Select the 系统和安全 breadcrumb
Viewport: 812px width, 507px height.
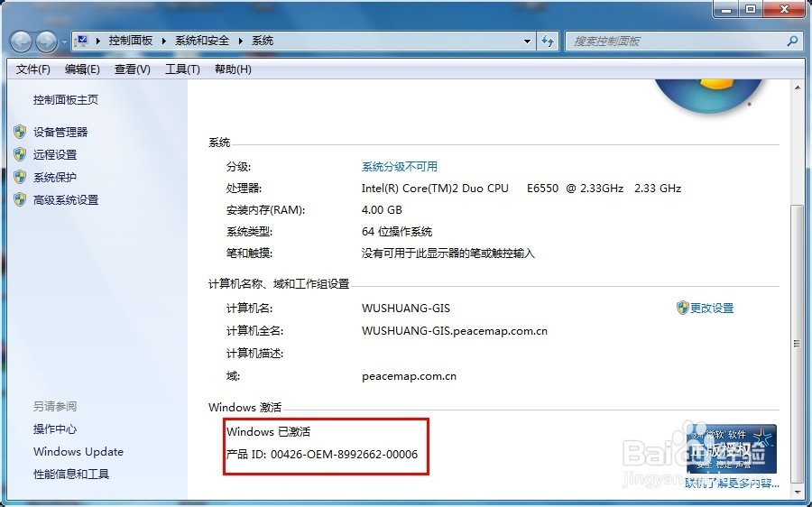202,41
